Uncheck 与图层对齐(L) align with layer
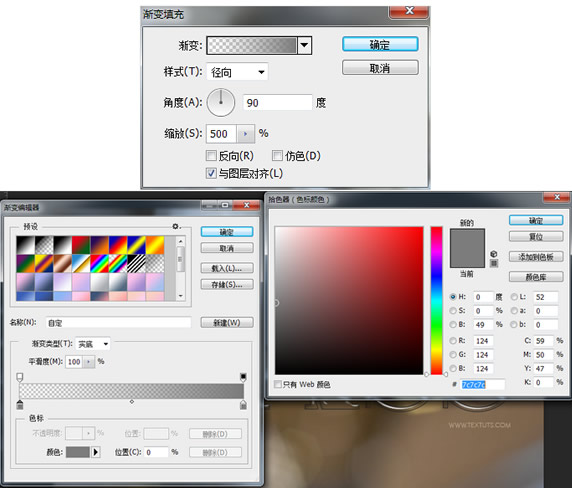This screenshot has height=488, width=572. pos(211,173)
